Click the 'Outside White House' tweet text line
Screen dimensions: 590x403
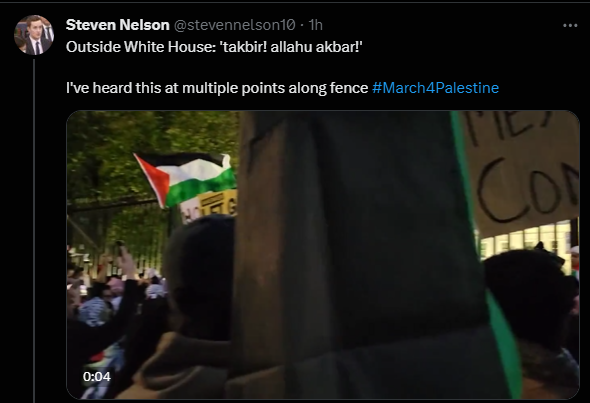click(x=214, y=47)
